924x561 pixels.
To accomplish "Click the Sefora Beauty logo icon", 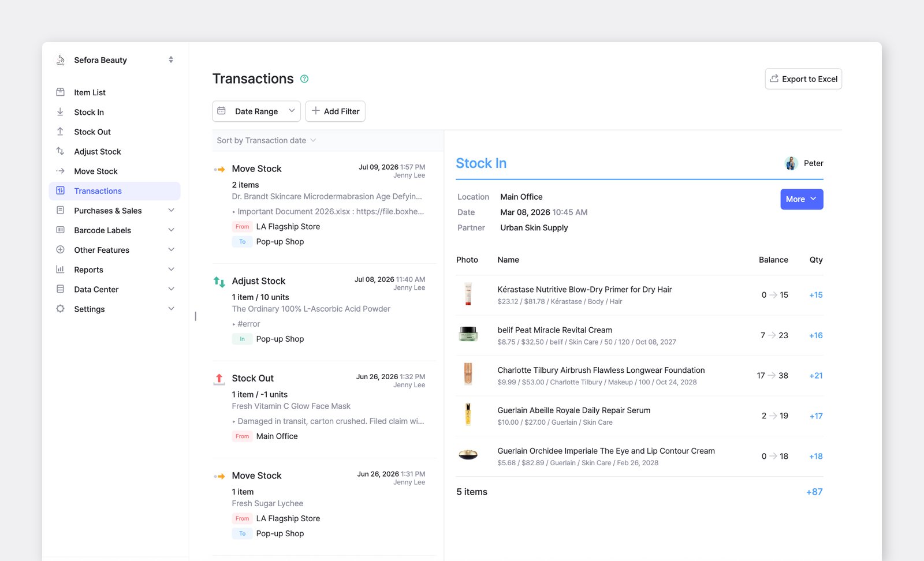I will coord(60,60).
